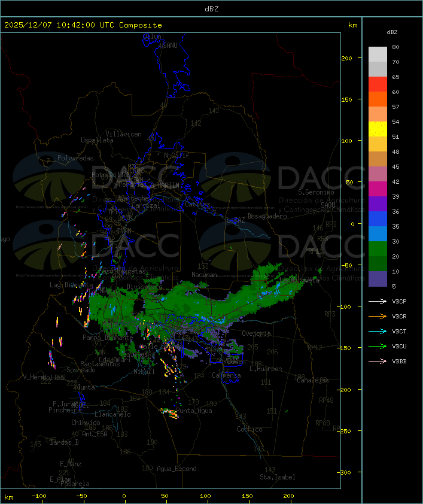Click the Sosneado place label

point(81,370)
